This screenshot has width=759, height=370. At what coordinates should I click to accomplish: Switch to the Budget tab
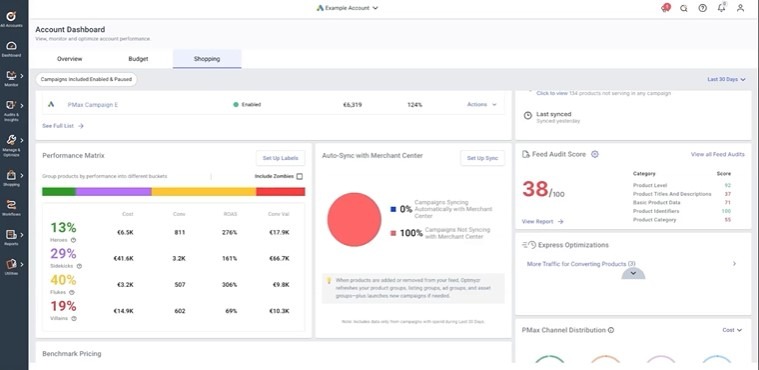138,59
